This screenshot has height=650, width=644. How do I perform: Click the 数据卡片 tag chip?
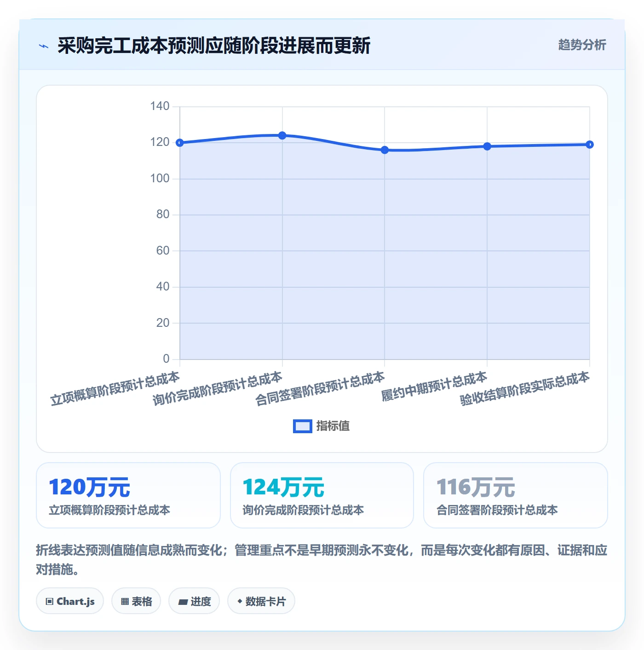coord(261,601)
